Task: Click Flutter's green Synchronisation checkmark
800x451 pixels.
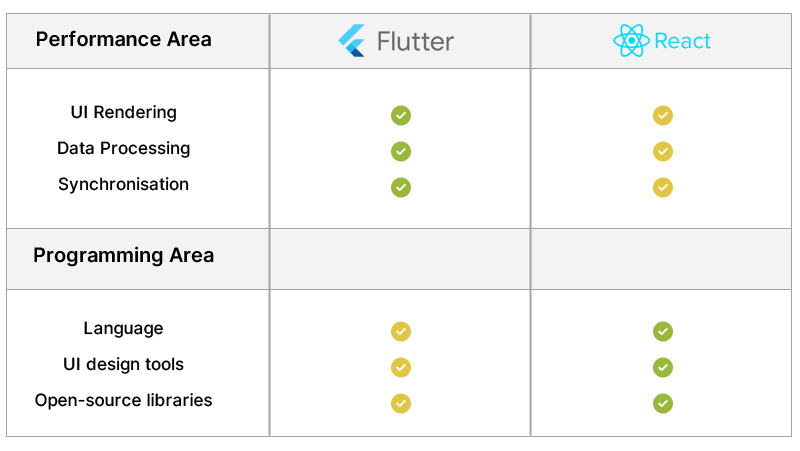Action: [x=401, y=187]
